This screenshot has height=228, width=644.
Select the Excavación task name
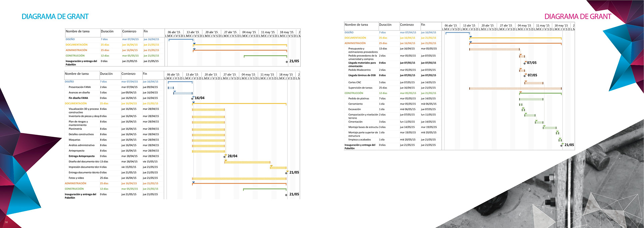[x=355, y=109]
